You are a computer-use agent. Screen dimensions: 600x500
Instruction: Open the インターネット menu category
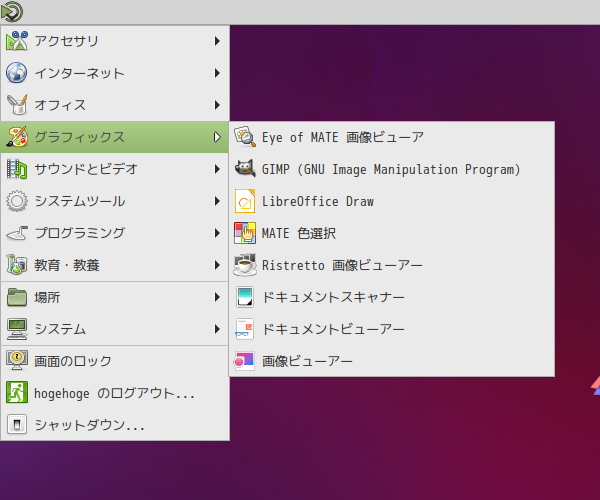tap(115, 73)
